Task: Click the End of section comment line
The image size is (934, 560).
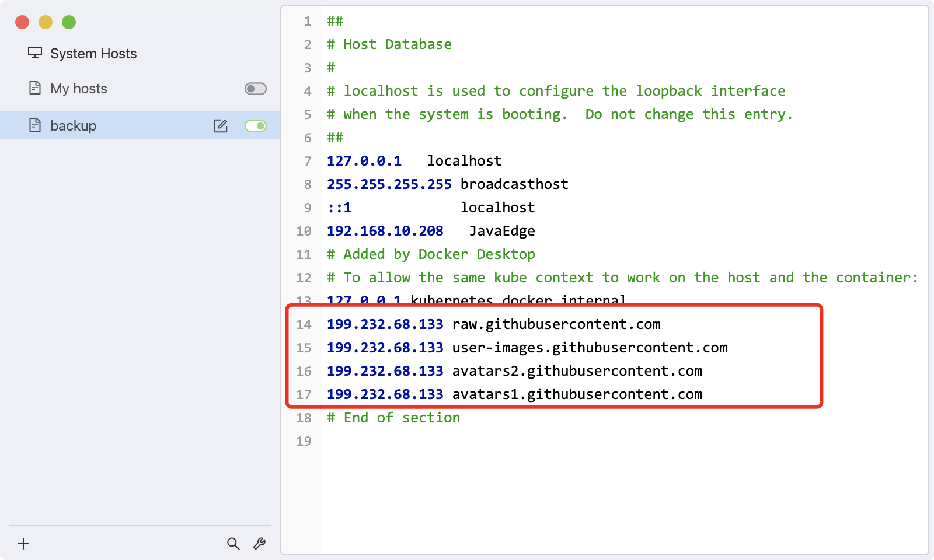Action: point(393,417)
